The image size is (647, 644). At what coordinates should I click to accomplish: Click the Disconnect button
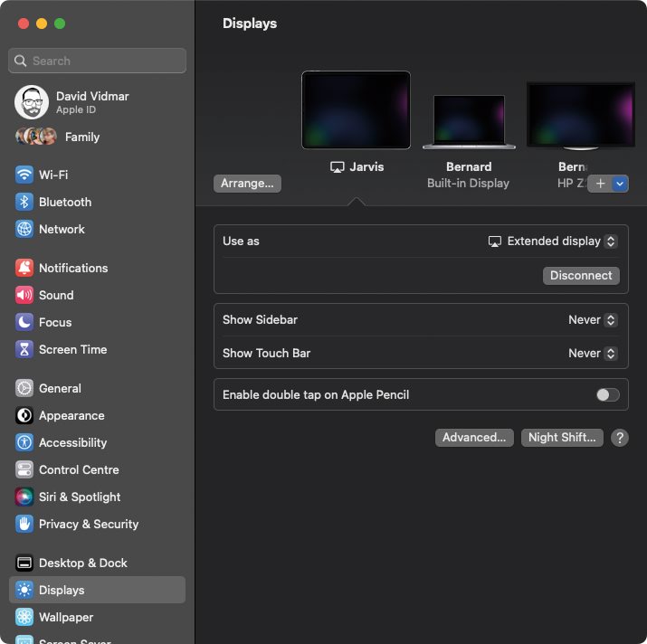click(x=581, y=276)
